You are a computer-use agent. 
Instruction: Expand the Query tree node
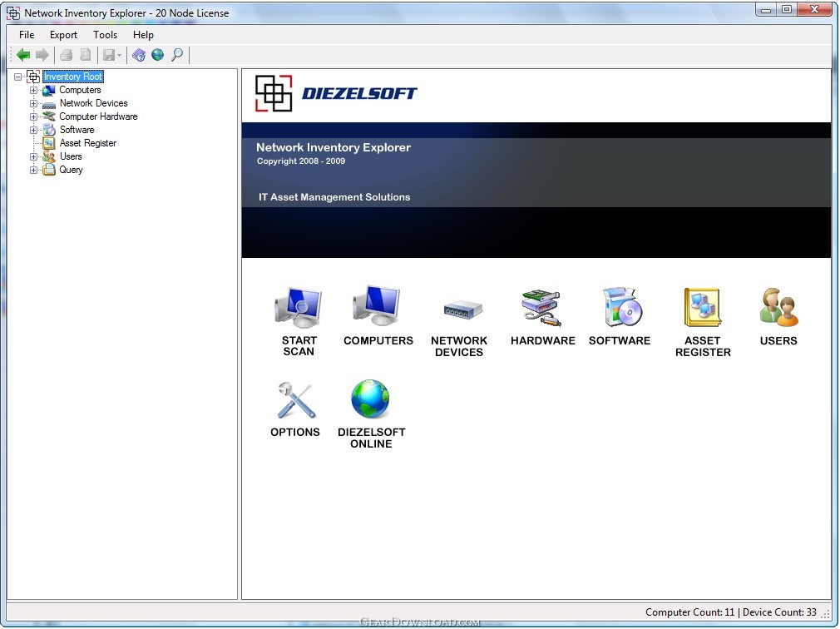point(33,170)
